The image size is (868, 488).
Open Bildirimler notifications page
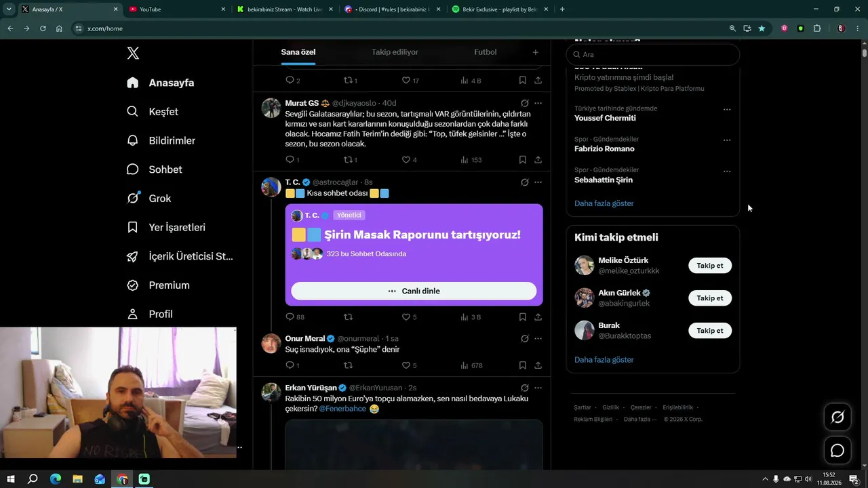pos(161,140)
